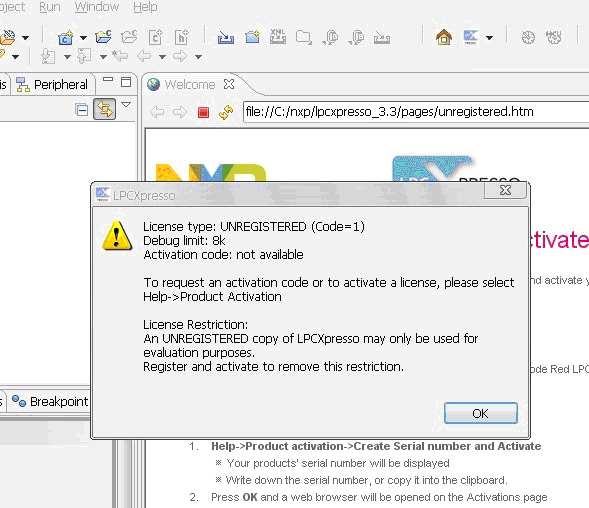Viewport: 589px width, 508px height.
Task: Click 'Debug limit: 8k' text
Action: pyautogui.click(x=184, y=240)
